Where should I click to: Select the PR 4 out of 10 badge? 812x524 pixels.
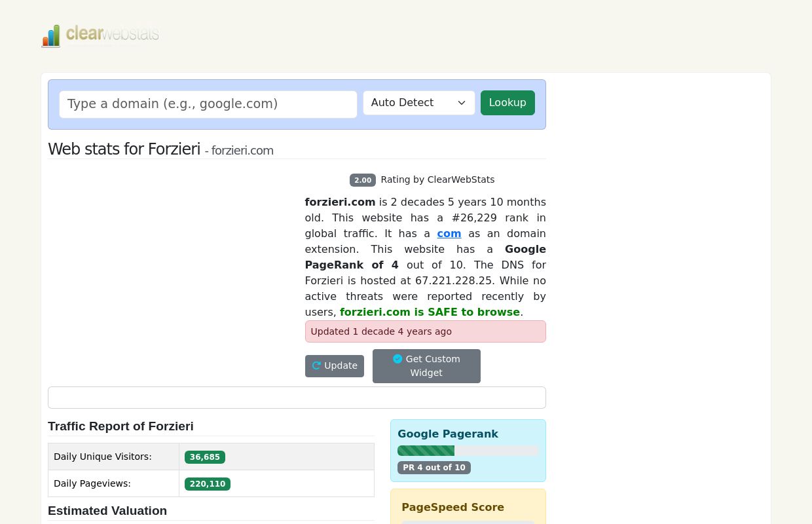click(434, 468)
